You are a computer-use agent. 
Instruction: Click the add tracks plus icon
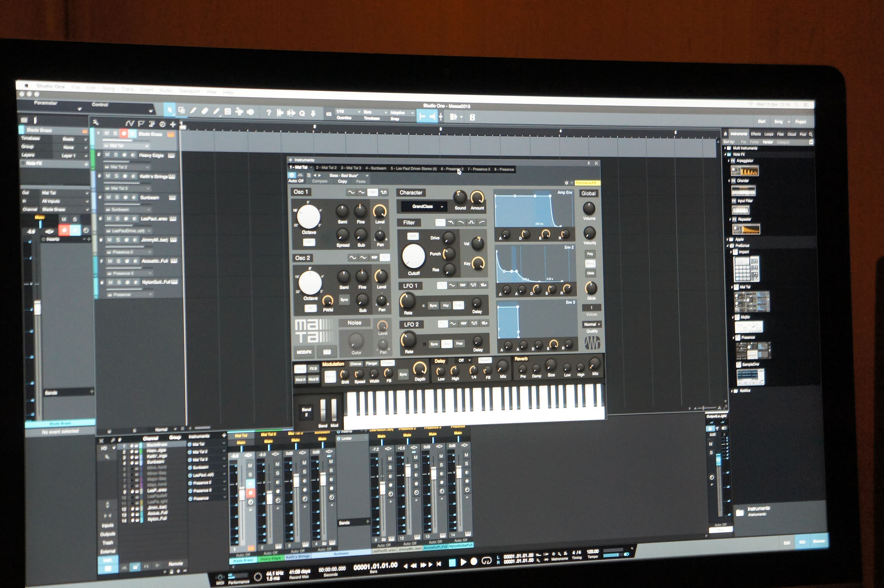click(x=173, y=124)
